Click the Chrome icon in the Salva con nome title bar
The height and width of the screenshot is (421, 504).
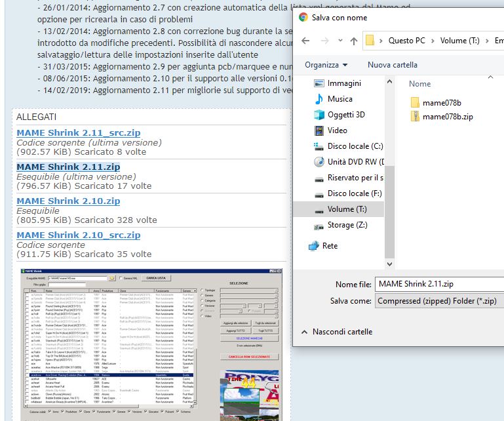pyautogui.click(x=303, y=17)
